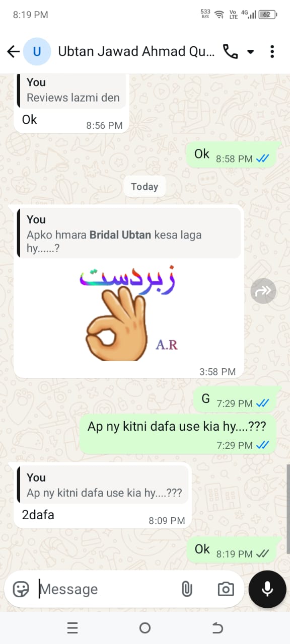Jump to quoted Bridal Ubtan question
Image resolution: width=290 pixels, height=644 pixels.
pyautogui.click(x=128, y=234)
